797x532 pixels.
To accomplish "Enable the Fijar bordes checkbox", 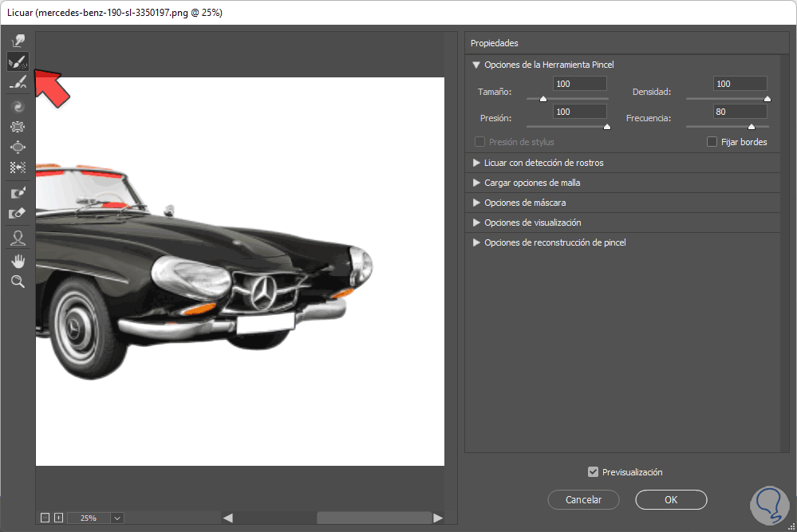I will pyautogui.click(x=712, y=142).
